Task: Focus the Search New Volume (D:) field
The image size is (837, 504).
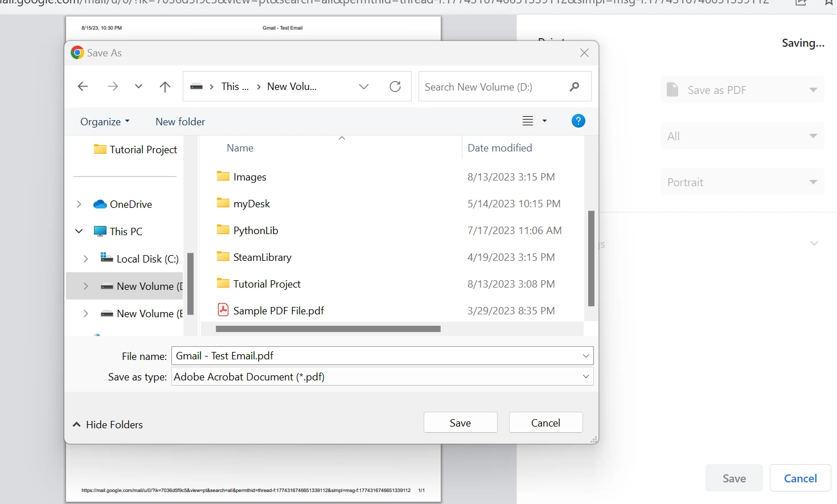Action: 504,87
